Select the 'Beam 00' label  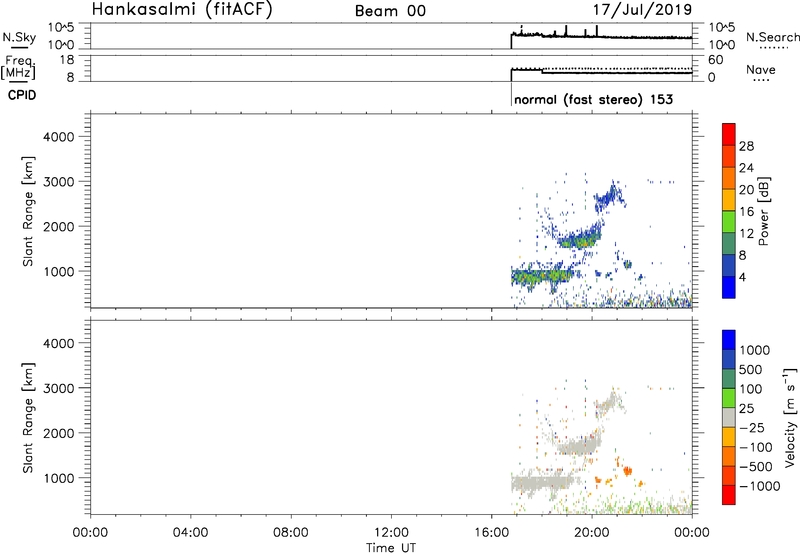(x=390, y=11)
